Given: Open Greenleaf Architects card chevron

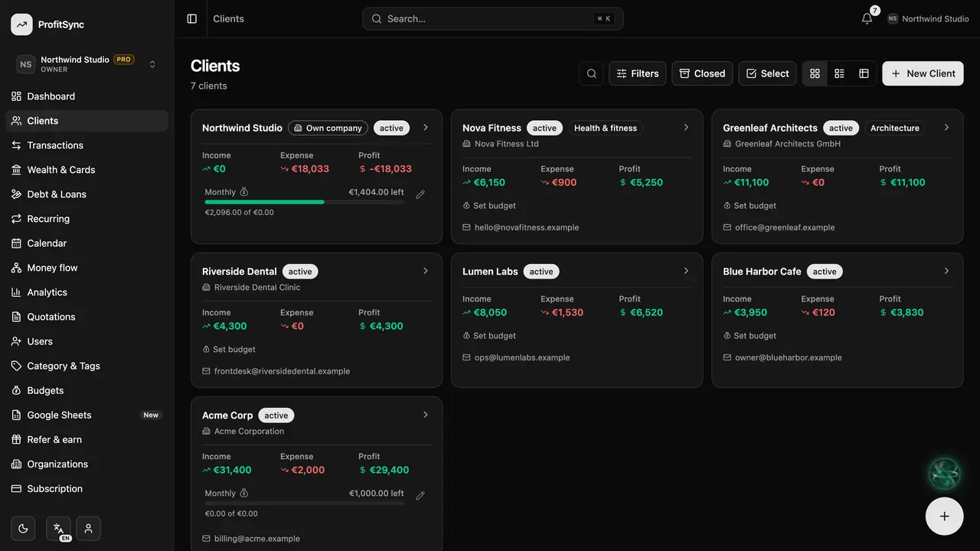Looking at the screenshot, I should 946,128.
